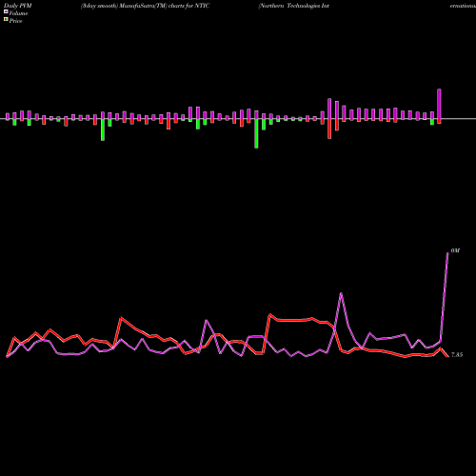Click the purple Volume legend swatch
Image resolution: width=476 pixels, height=476 pixels.
6,11
